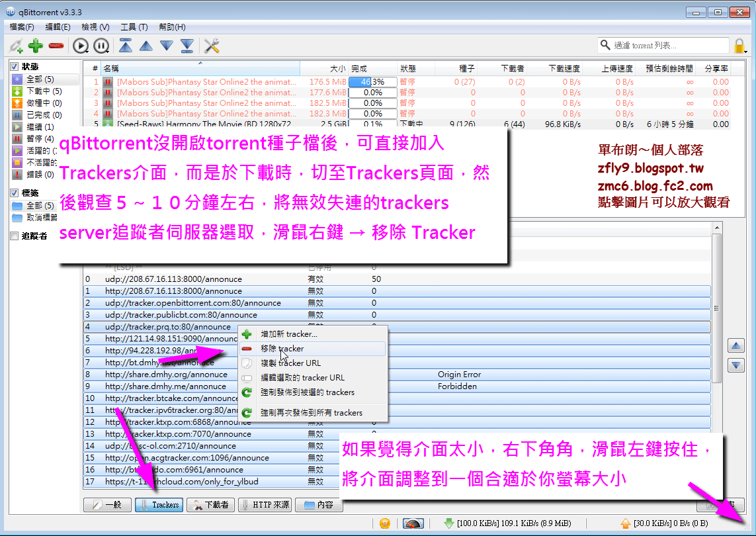
Task: Open the 幫助(H) menu
Action: pyautogui.click(x=172, y=27)
